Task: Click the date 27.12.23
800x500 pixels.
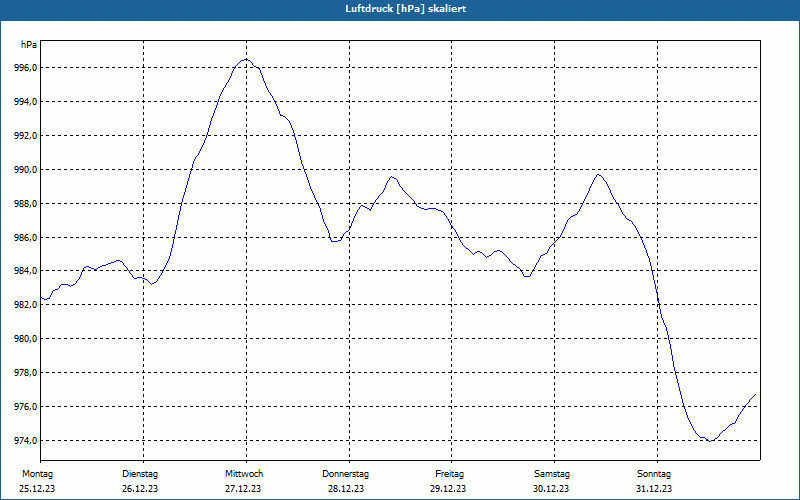Action: (x=243, y=489)
